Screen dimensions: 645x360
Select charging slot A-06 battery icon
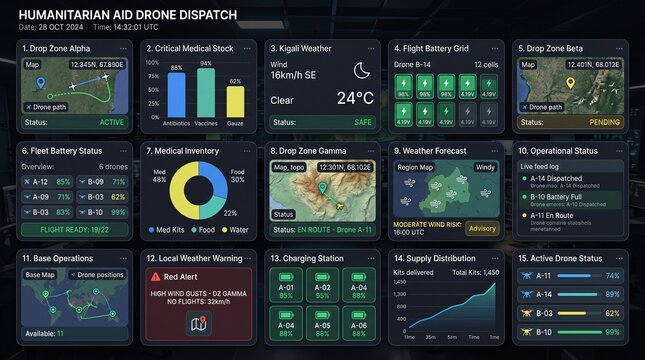[359, 315]
